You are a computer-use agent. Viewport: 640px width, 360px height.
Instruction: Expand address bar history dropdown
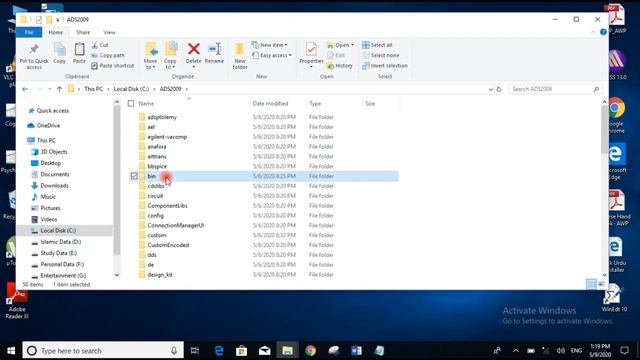(491, 89)
